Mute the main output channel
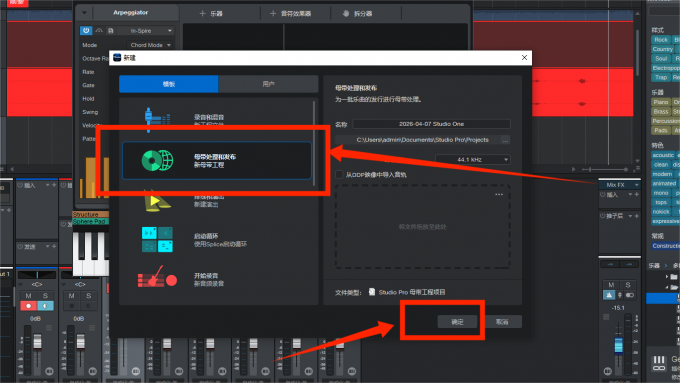 click(611, 285)
